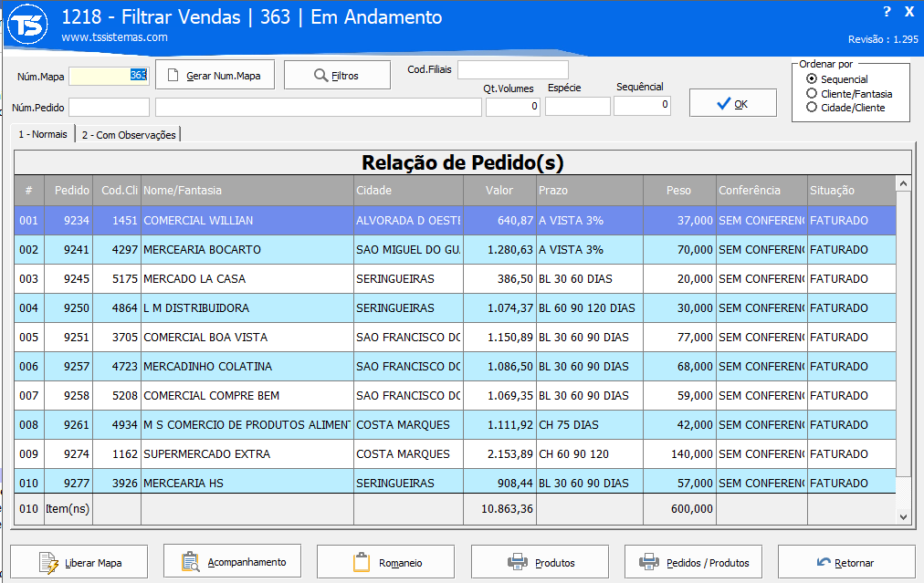Open Acompanhamento clipboard button
The image size is (924, 583).
pyautogui.click(x=234, y=562)
